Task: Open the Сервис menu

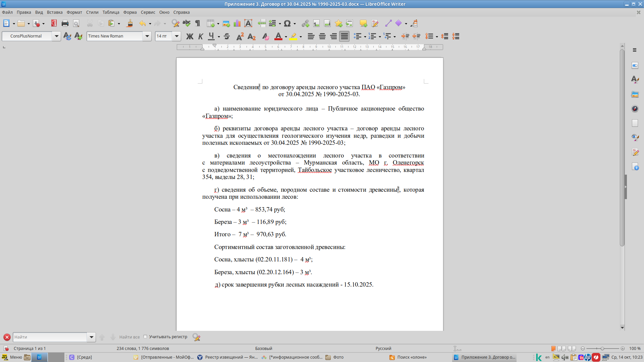Action: coord(148,12)
